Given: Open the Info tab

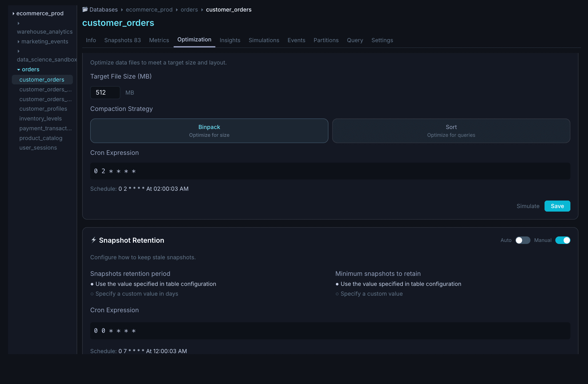Looking at the screenshot, I should (x=91, y=40).
